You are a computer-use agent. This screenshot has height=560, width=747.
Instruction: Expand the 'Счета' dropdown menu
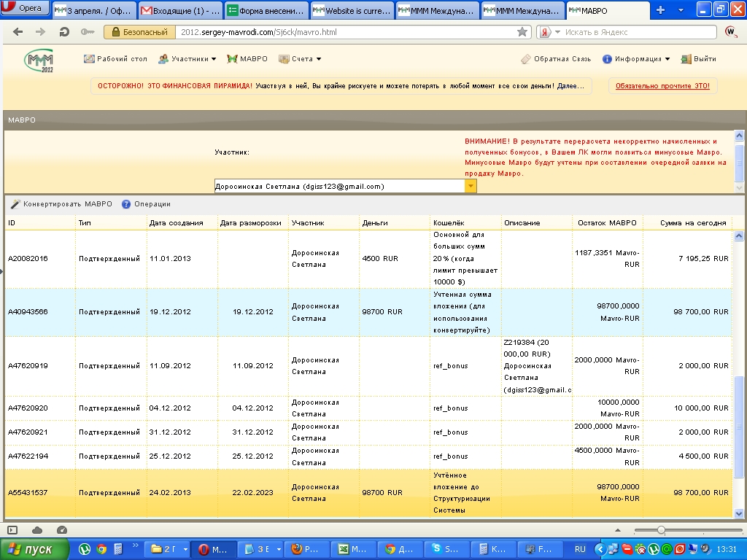pos(300,58)
